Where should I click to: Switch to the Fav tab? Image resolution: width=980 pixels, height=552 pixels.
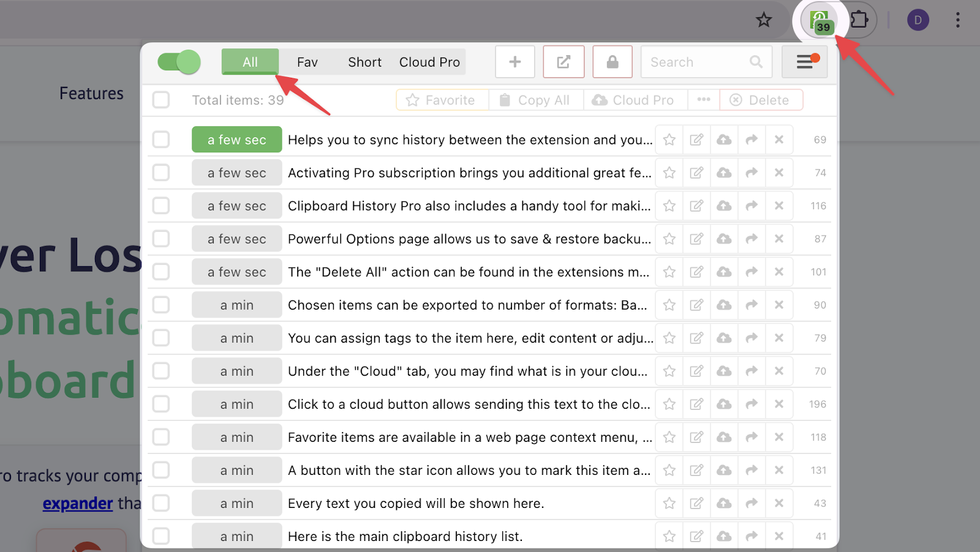[x=307, y=62]
